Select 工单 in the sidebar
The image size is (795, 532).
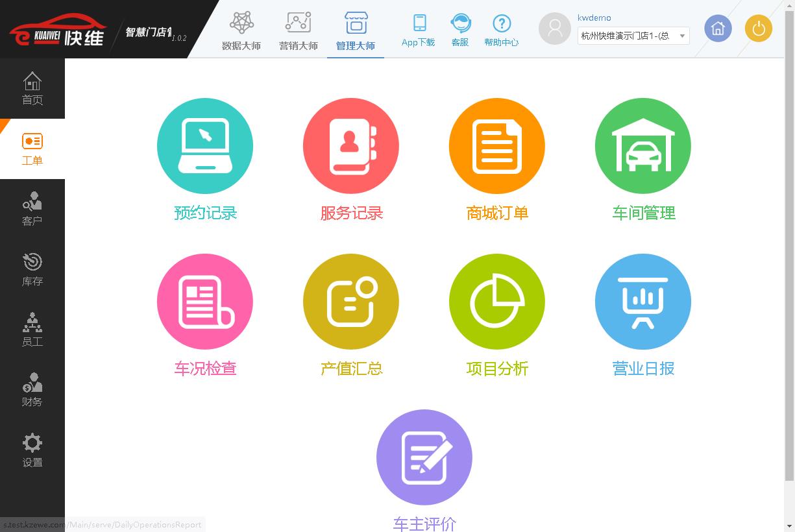point(32,149)
